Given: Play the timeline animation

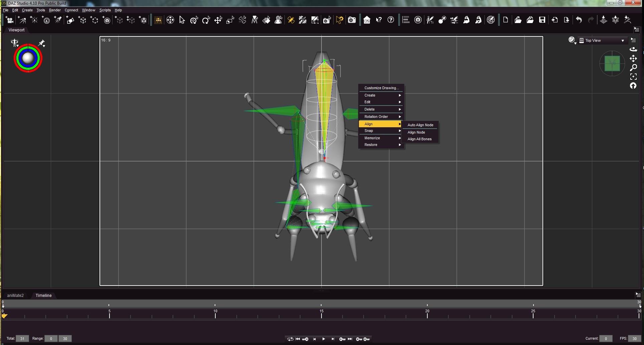Looking at the screenshot, I should (324, 339).
